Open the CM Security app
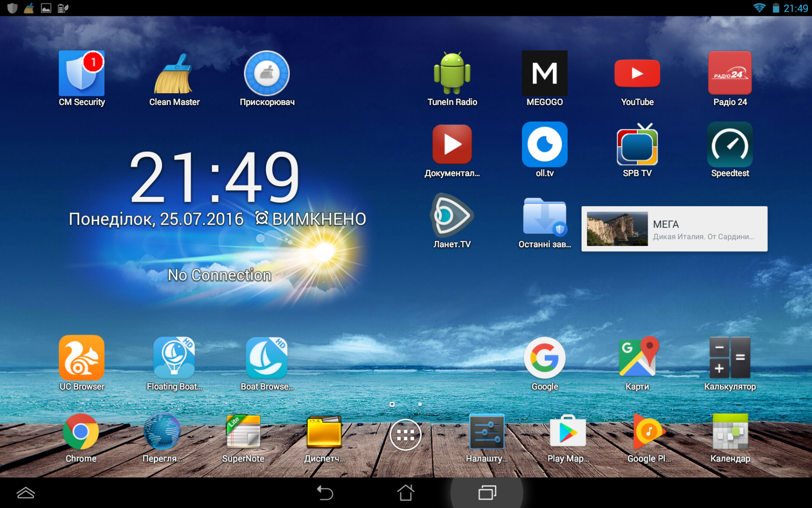The image size is (812, 508). click(81, 74)
